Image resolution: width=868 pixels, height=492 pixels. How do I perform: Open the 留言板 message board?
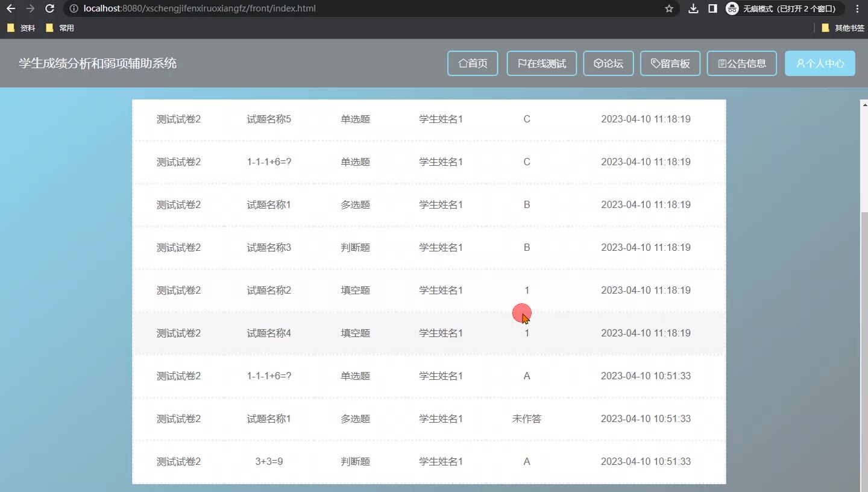[670, 63]
